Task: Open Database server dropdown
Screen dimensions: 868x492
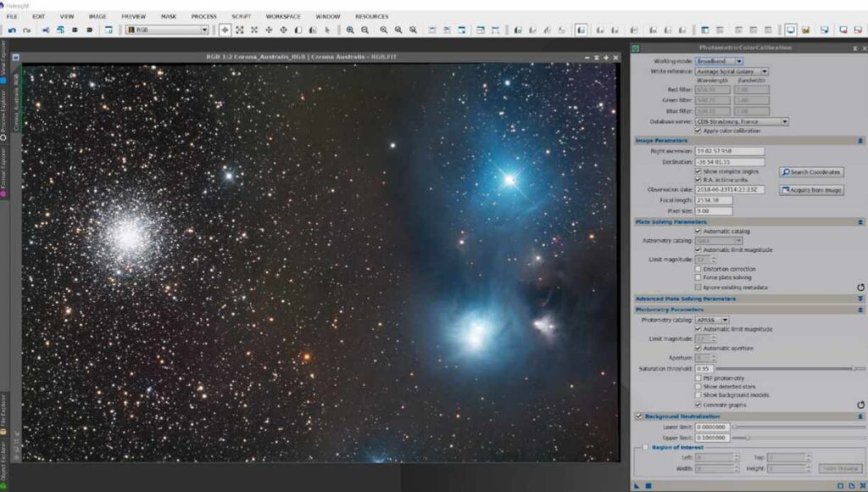Action: pyautogui.click(x=742, y=121)
